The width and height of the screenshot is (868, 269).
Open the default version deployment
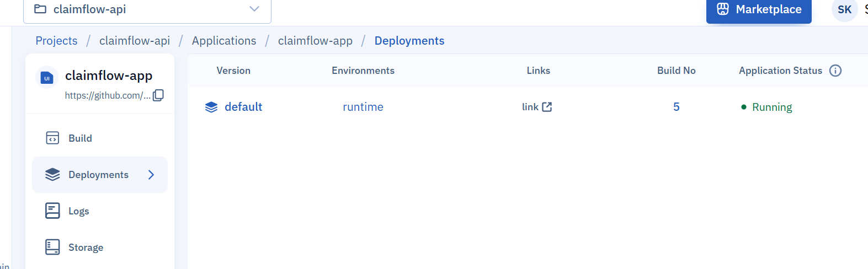(x=243, y=107)
